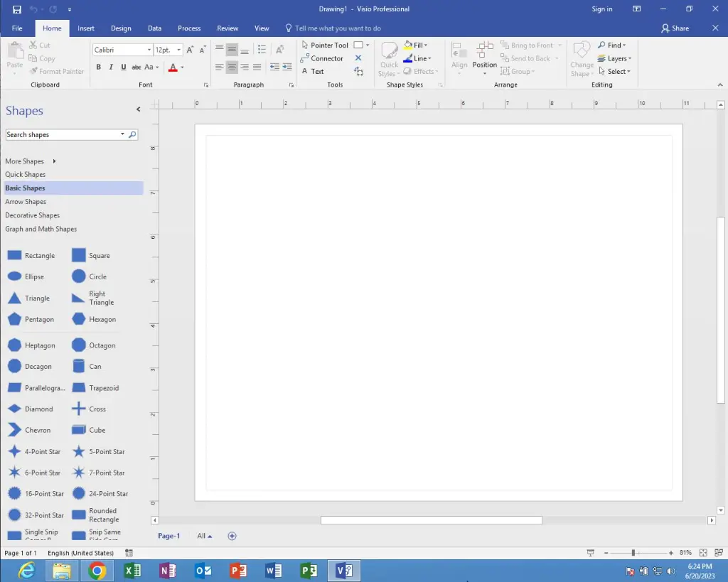The width and height of the screenshot is (728, 582).
Task: Open the File menu
Action: pos(17,28)
